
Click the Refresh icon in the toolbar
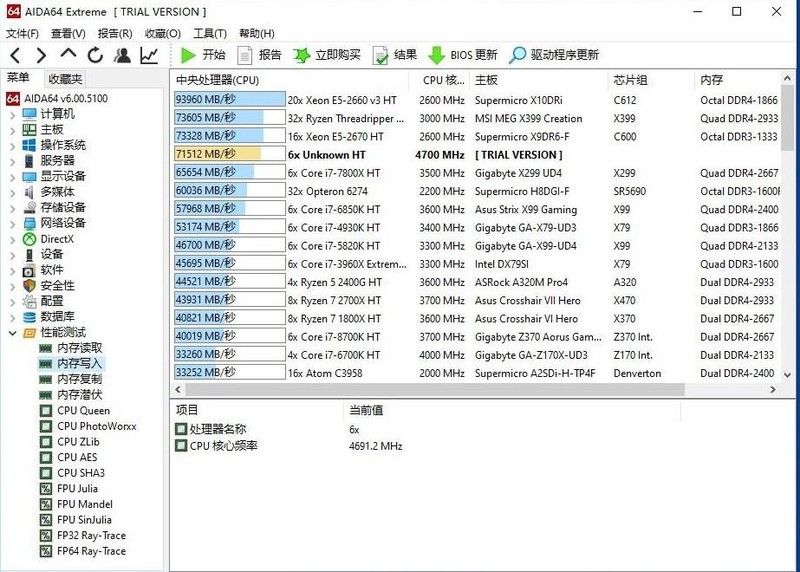pyautogui.click(x=95, y=55)
